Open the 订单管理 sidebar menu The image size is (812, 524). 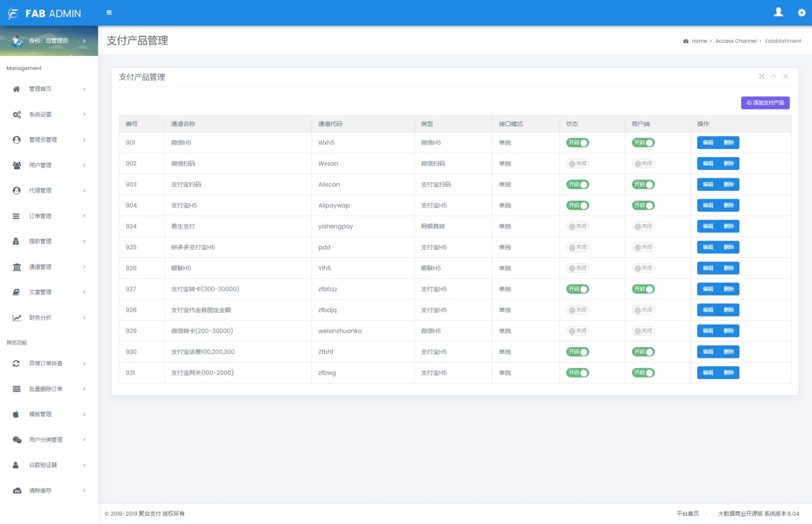click(40, 216)
